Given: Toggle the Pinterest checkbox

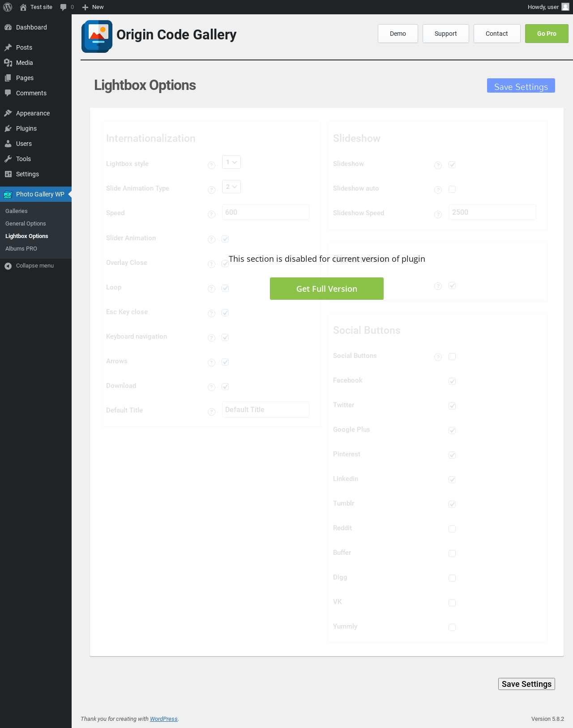Looking at the screenshot, I should tap(452, 455).
